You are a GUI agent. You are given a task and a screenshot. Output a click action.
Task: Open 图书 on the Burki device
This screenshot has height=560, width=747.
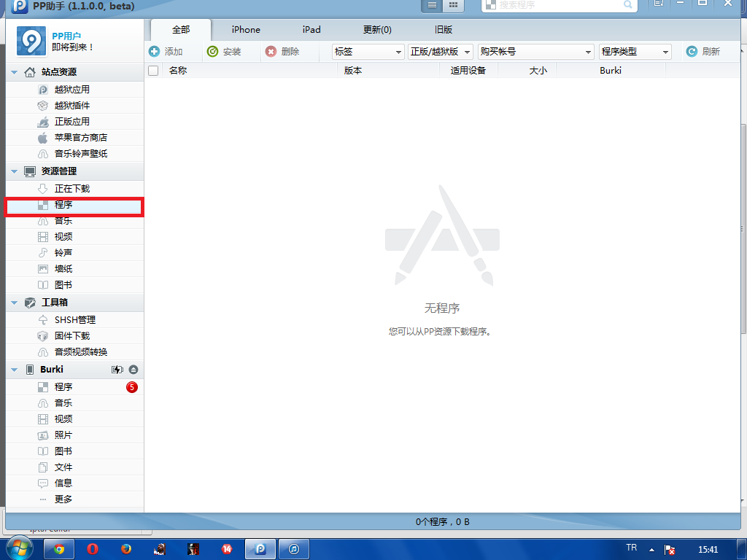74,451
